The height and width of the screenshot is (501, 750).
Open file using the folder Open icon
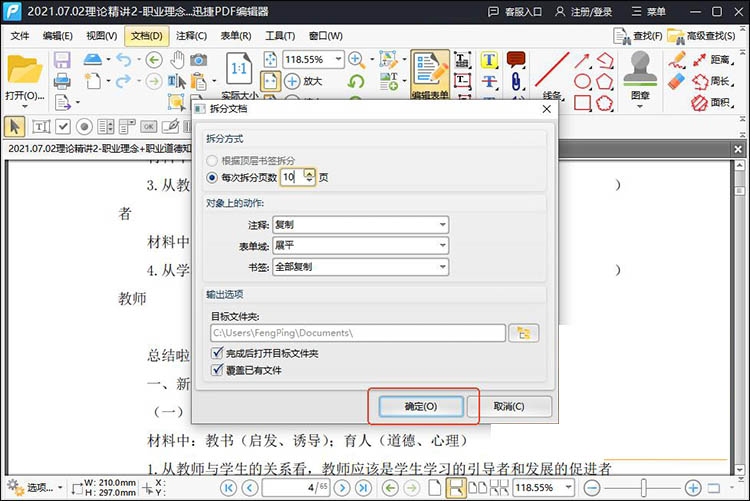click(24, 71)
